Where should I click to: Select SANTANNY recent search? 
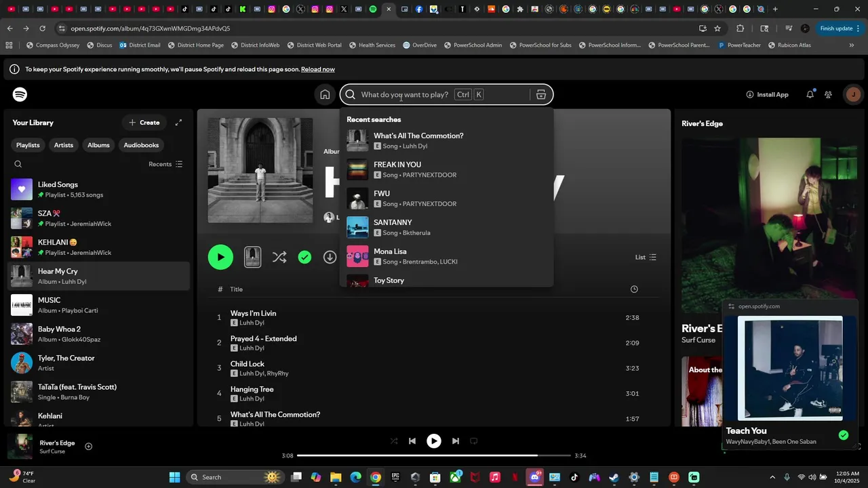447,227
